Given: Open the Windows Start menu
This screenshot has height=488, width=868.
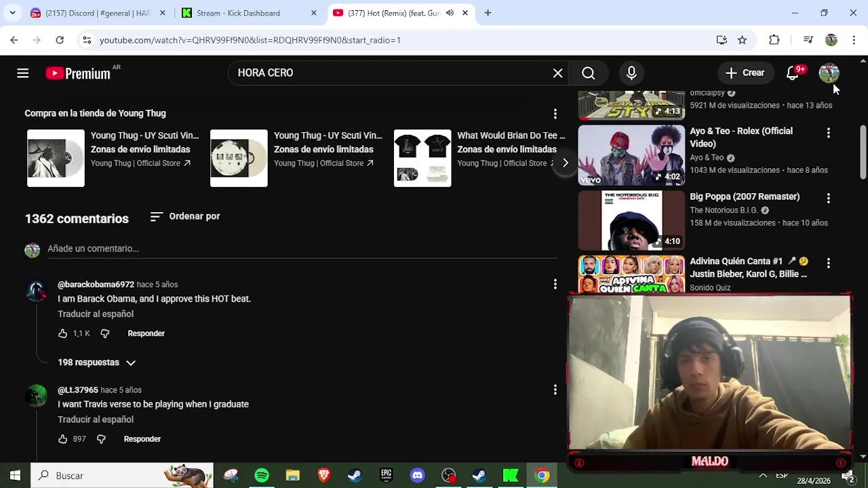Looking at the screenshot, I should coord(15,476).
